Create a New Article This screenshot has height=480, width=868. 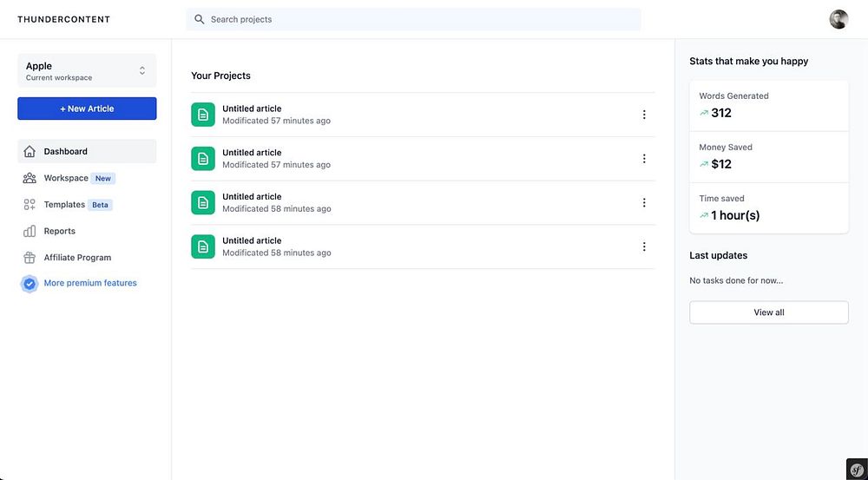(x=87, y=108)
